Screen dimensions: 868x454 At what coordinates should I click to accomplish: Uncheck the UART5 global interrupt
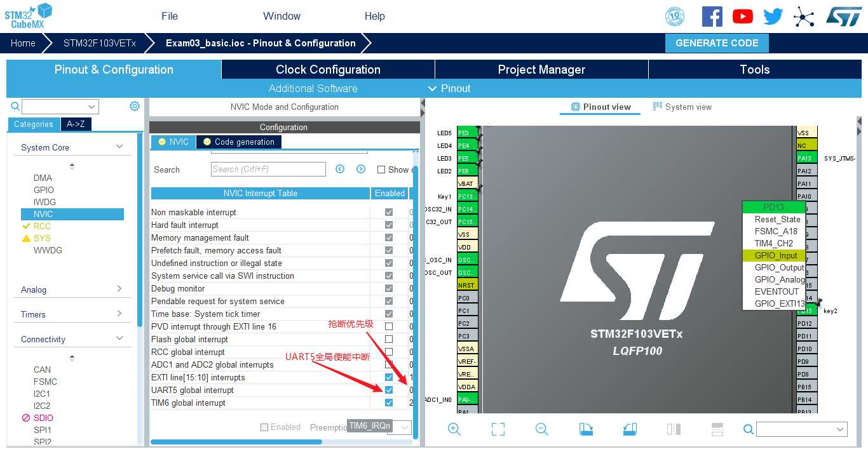[389, 390]
